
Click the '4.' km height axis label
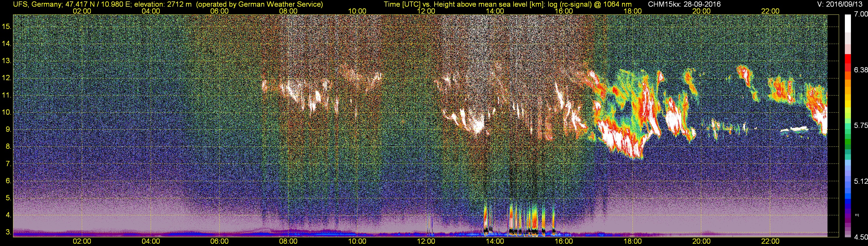tap(9, 215)
